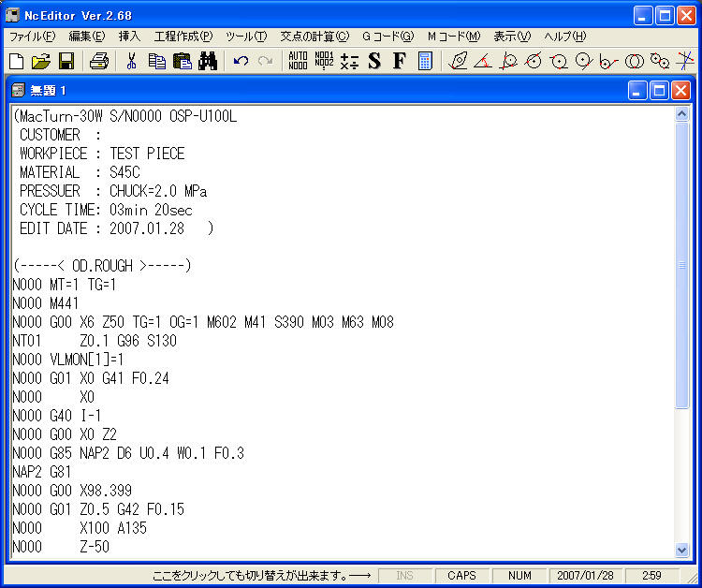Click the N001 N002 renumber icon
Image resolution: width=702 pixels, height=588 pixels.
[324, 61]
